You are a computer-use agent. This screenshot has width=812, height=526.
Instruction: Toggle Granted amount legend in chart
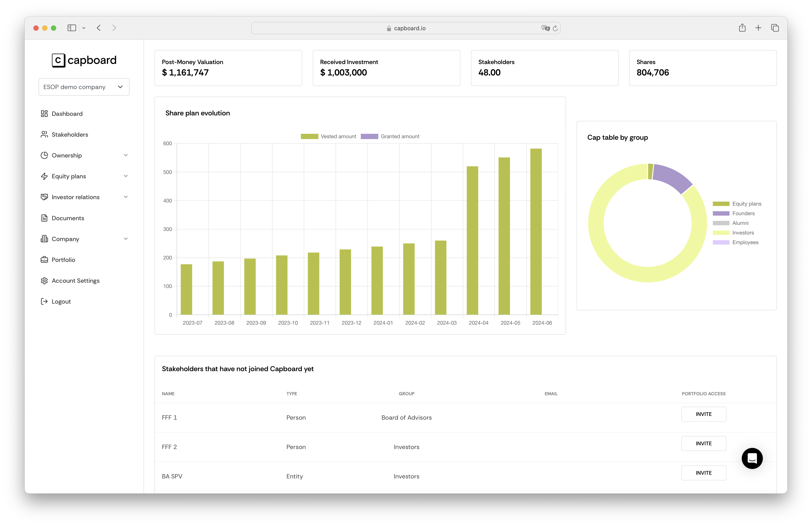390,136
